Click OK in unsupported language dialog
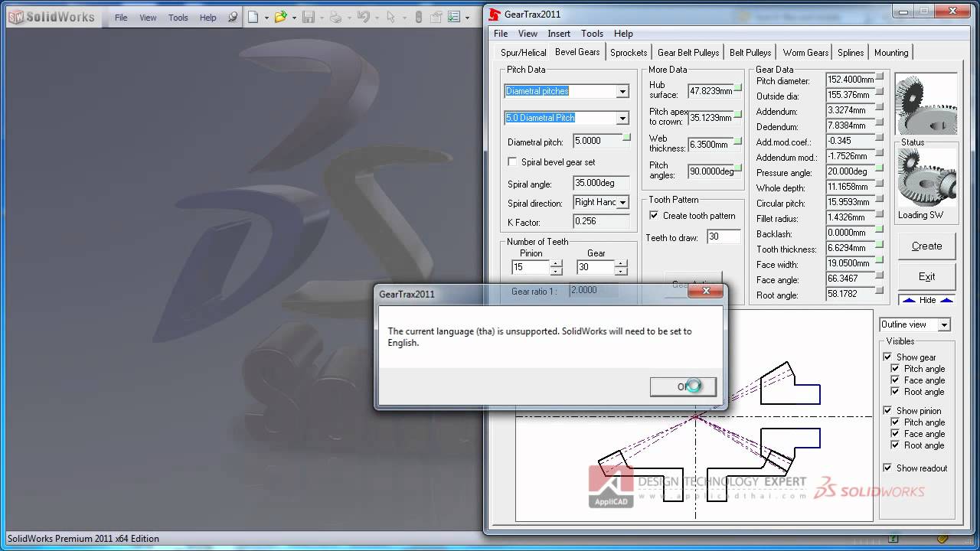This screenshot has height=551, width=980. 683,386
